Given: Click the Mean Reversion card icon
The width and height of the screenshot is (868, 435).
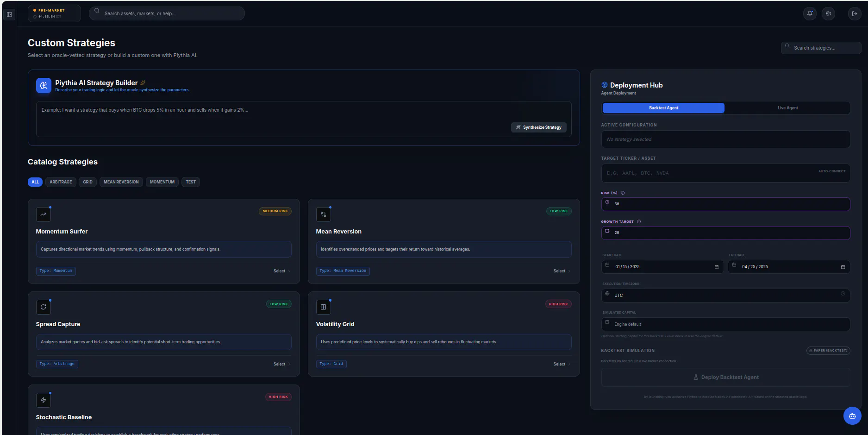Looking at the screenshot, I should 324,214.
